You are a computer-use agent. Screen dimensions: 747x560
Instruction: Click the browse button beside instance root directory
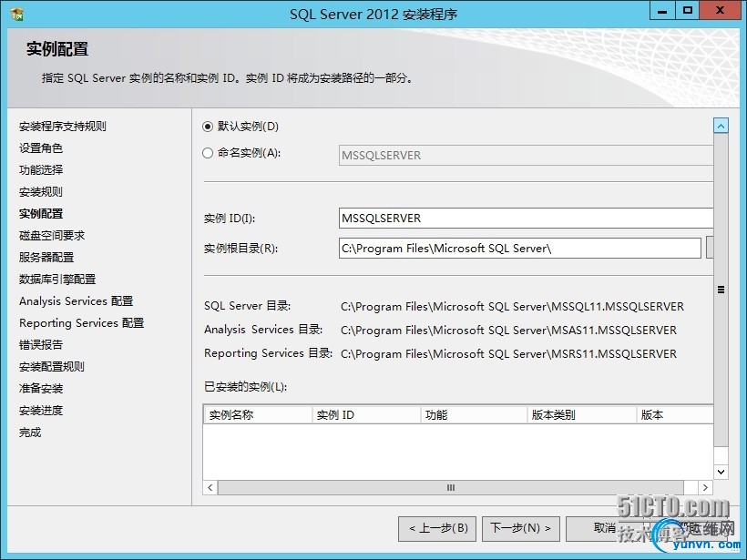click(710, 248)
